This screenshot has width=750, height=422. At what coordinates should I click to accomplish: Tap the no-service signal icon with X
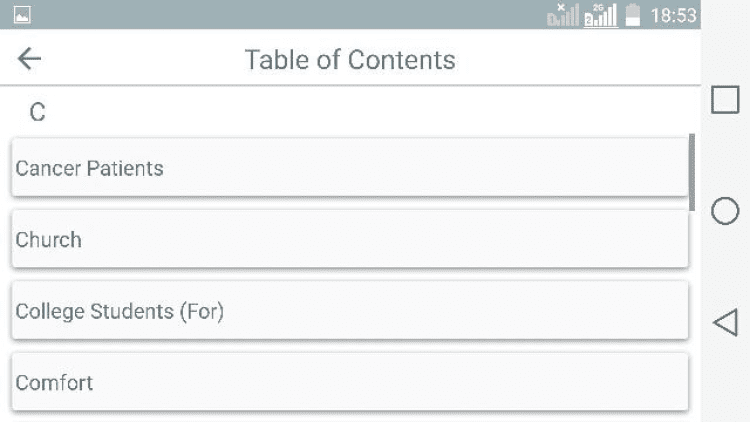coord(564,15)
